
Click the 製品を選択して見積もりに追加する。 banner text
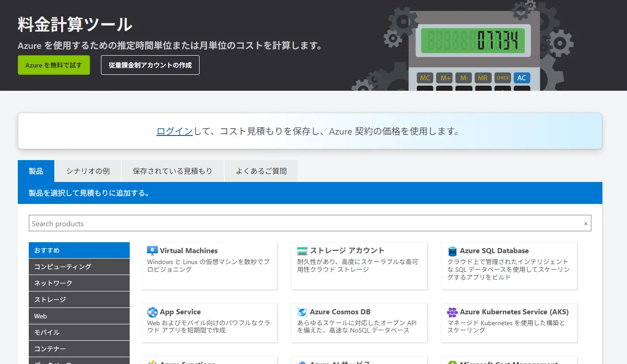pos(89,193)
